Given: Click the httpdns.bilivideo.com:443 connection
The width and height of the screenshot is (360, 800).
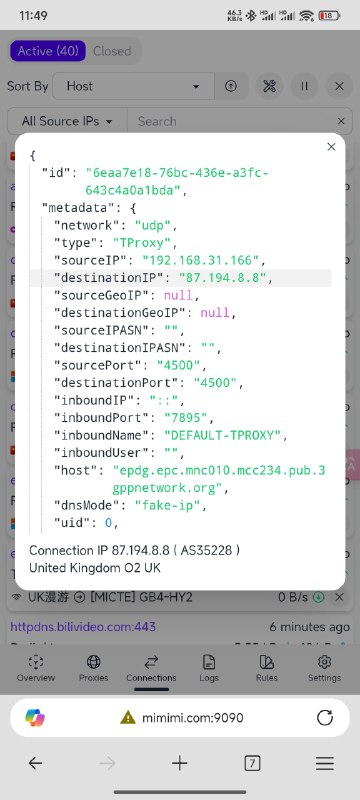Looking at the screenshot, I should 83,627.
